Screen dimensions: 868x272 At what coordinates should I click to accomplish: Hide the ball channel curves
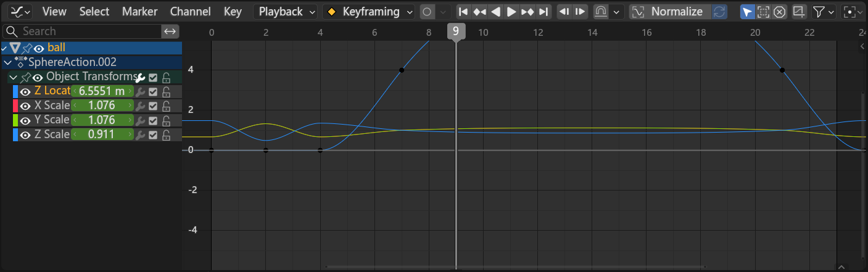point(38,47)
